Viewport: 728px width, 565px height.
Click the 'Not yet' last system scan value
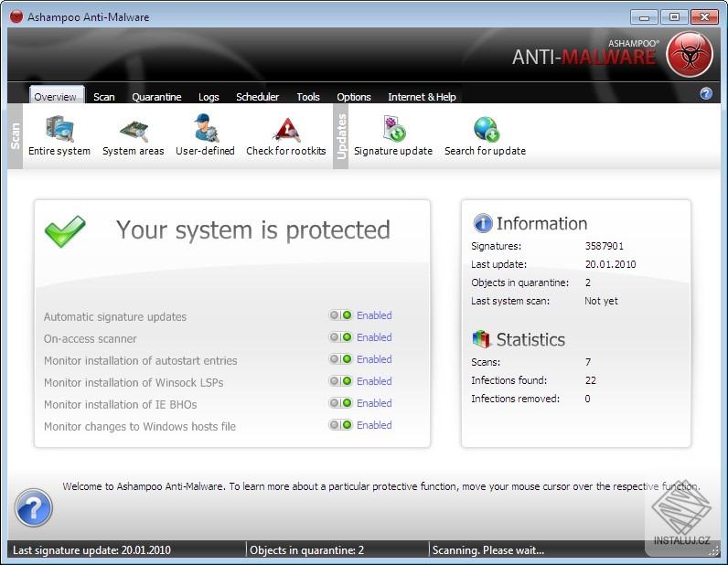(601, 301)
